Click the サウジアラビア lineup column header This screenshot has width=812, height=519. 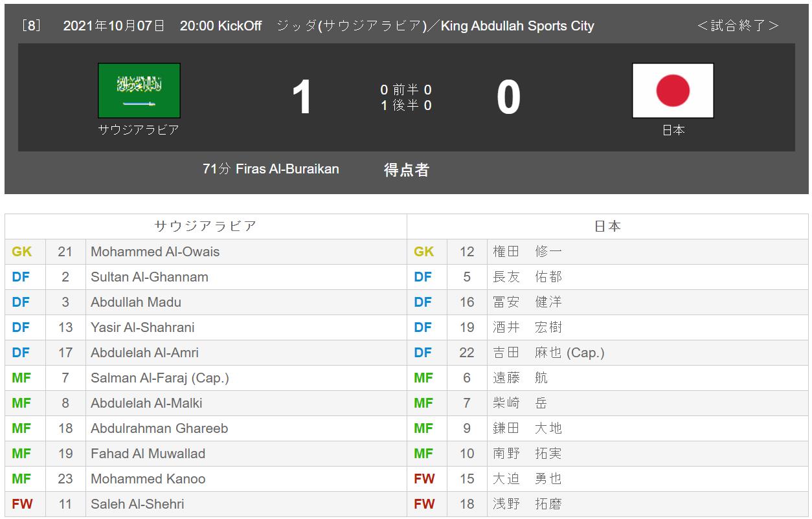[x=205, y=226]
